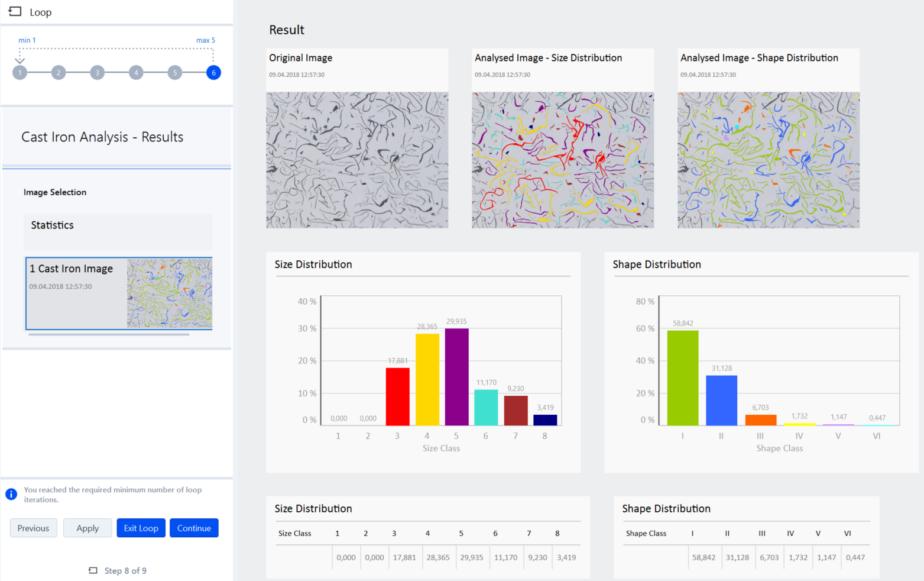Open the Analysed Image - Shape Distribution preview
Screen dimensions: 924x581
(x=768, y=160)
